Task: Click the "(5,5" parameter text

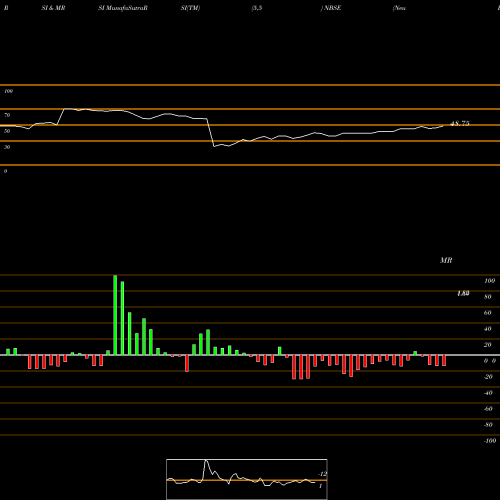Action: [257, 8]
